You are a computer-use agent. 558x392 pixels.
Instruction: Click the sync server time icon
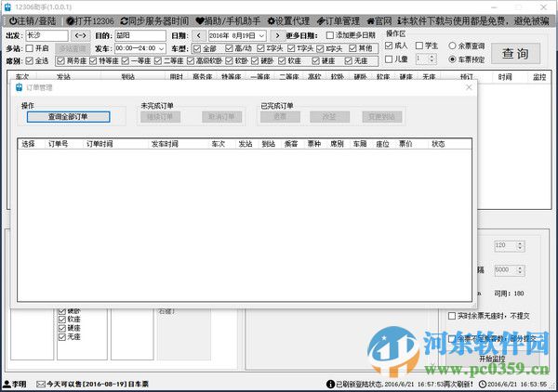[x=125, y=21]
